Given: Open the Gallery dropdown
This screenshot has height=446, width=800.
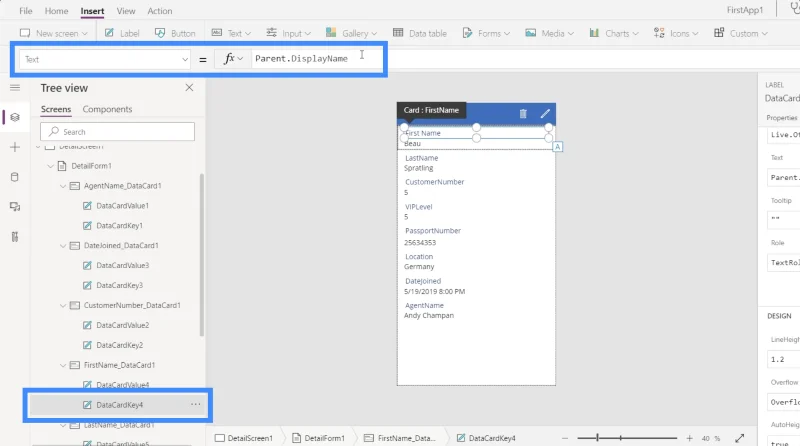Looking at the screenshot, I should (x=351, y=33).
